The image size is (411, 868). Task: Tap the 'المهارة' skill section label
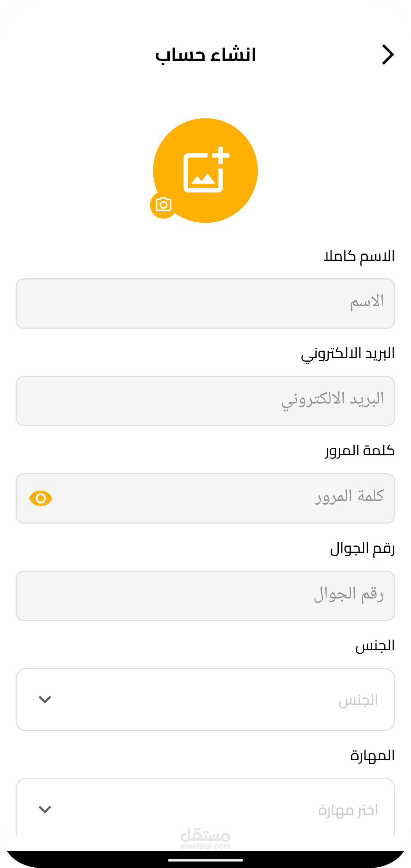pyautogui.click(x=372, y=756)
